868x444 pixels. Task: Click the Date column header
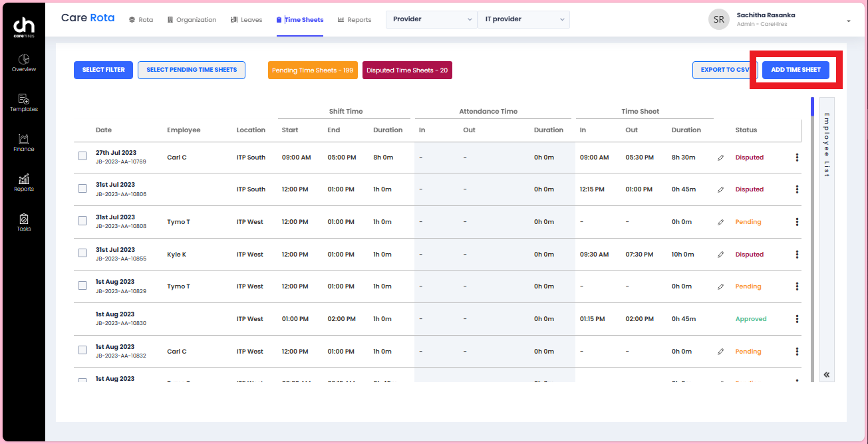click(104, 130)
